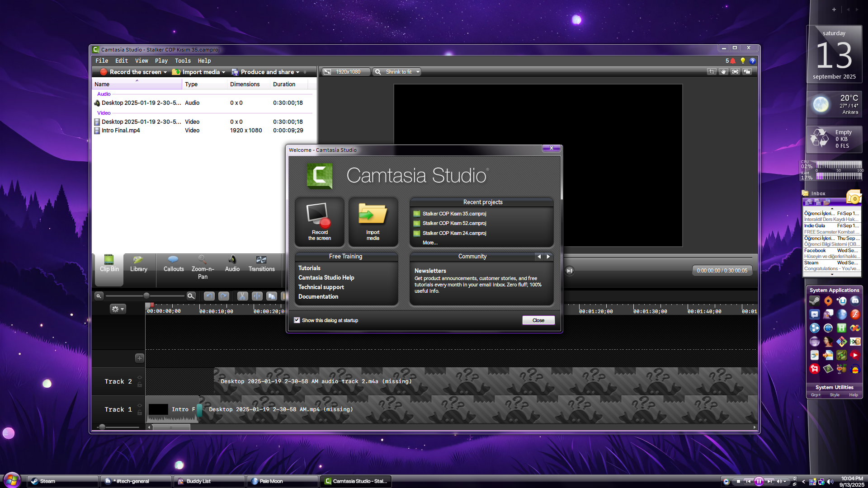Open the View menu

[x=142, y=61]
